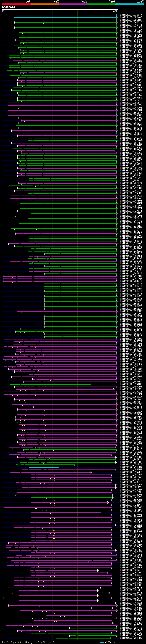Image resolution: width=146 pixels, height=644 pixels.
Task: Select label UniRef100_B8LS59
Action: 131,95
